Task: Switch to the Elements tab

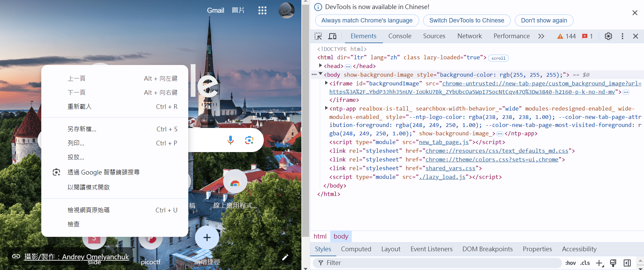Action: pos(363,36)
